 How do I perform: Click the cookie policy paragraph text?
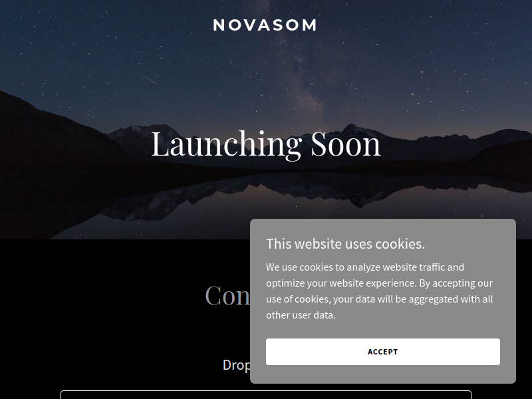(x=379, y=291)
